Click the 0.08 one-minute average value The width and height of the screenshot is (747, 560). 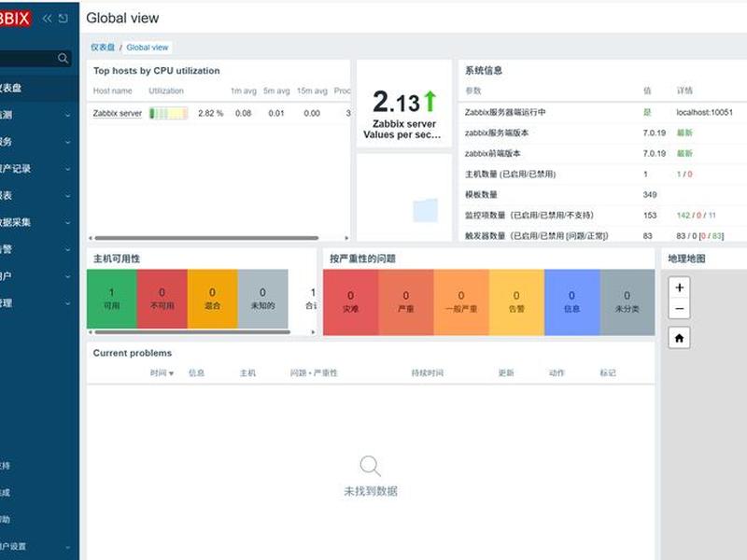pyautogui.click(x=243, y=113)
